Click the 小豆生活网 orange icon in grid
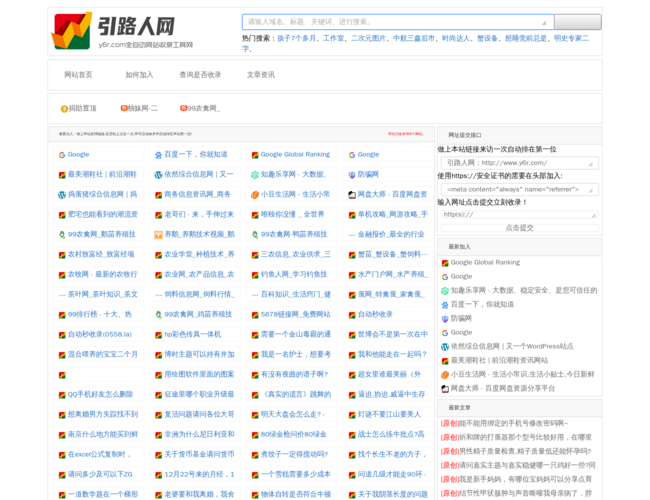Image resolution: width=650 pixels, height=500 pixels. (x=255, y=195)
